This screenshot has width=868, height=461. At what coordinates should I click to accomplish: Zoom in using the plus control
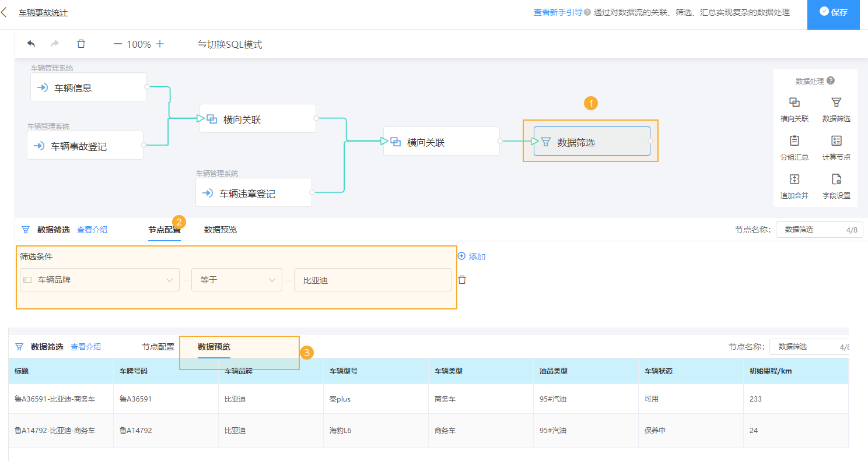[x=160, y=43]
